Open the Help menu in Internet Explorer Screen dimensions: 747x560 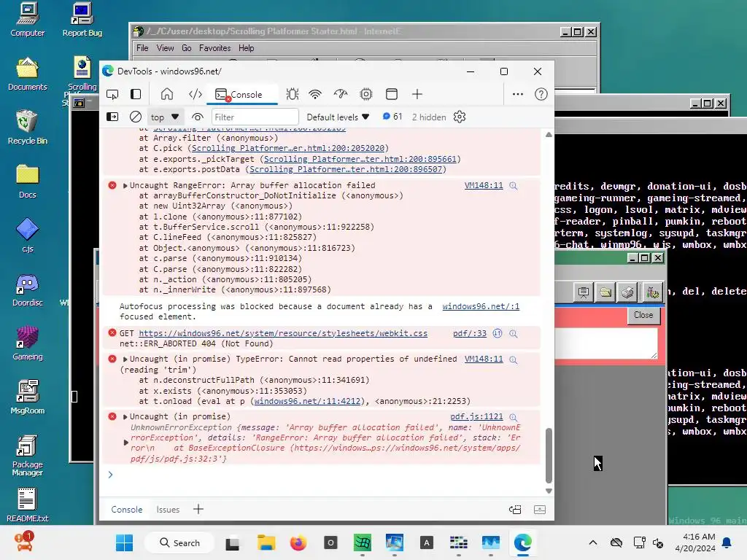[x=247, y=48]
